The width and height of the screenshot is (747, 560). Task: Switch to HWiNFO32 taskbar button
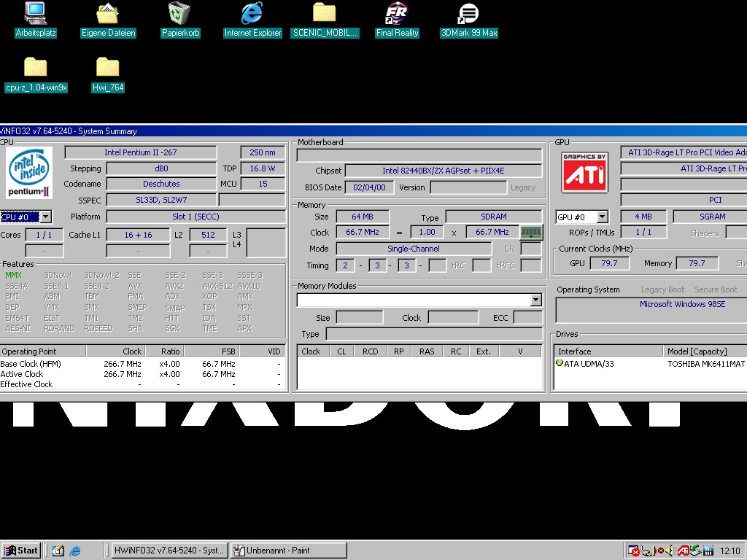coord(169,551)
